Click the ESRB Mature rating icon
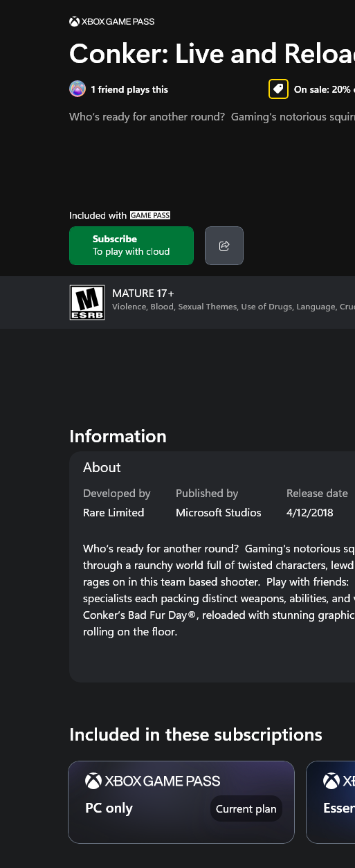The image size is (355, 868). point(87,302)
